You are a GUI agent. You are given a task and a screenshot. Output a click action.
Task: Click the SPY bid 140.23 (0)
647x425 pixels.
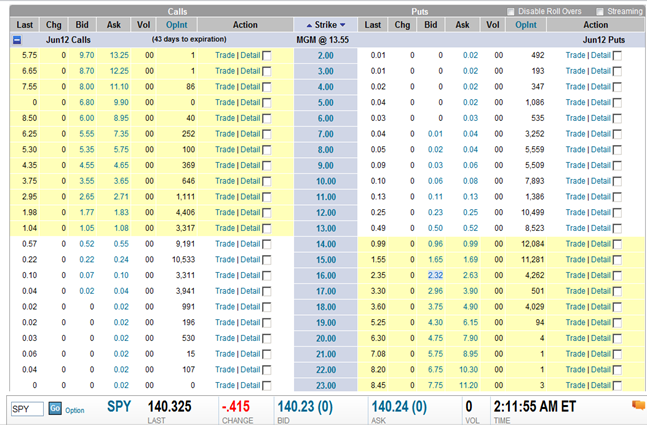[305, 407]
